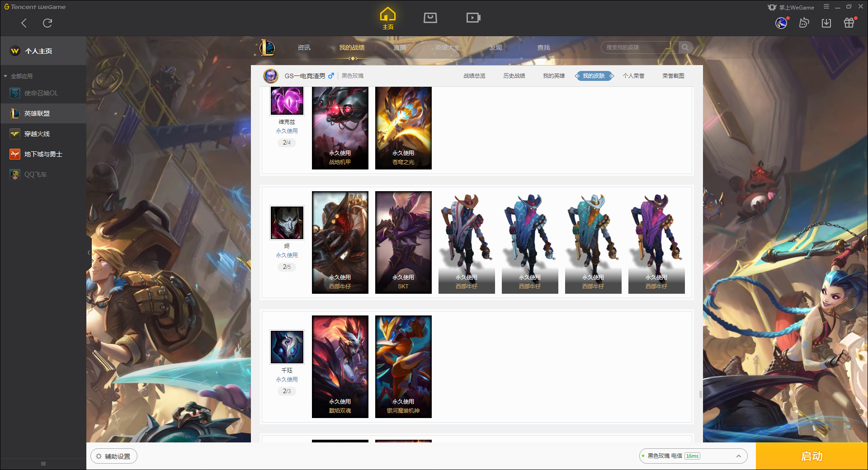Viewport: 868px width, 470px height.
Task: Open the store bag icon
Action: coord(430,18)
